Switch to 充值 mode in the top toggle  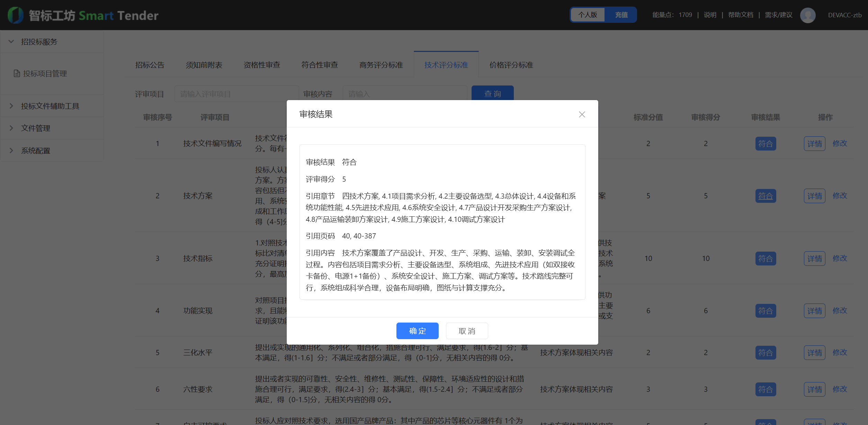[x=621, y=15]
